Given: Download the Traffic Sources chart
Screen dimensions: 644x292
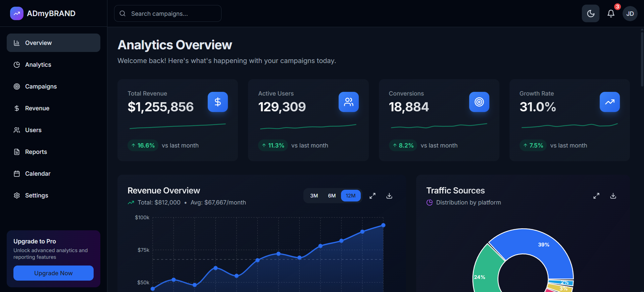Looking at the screenshot, I should click(x=613, y=196).
